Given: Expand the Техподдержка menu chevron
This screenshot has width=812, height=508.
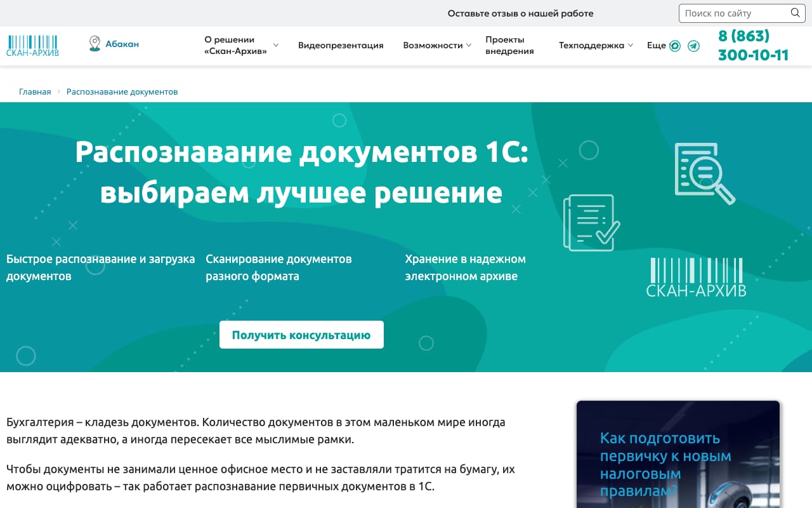Looking at the screenshot, I should [630, 45].
